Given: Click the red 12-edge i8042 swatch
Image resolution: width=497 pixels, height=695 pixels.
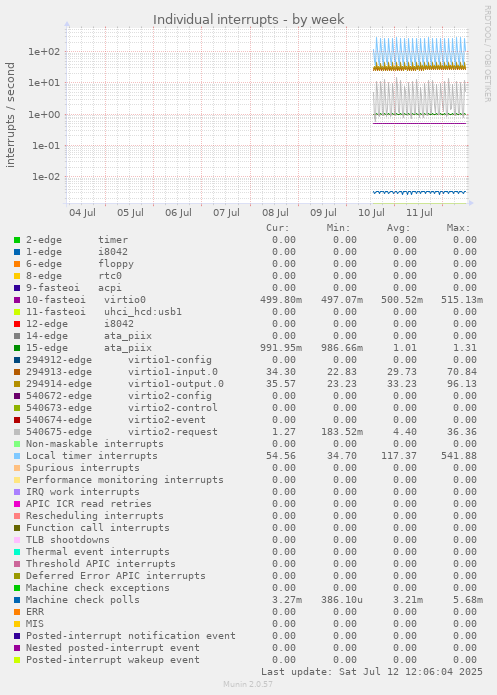Looking at the screenshot, I should pos(17,324).
